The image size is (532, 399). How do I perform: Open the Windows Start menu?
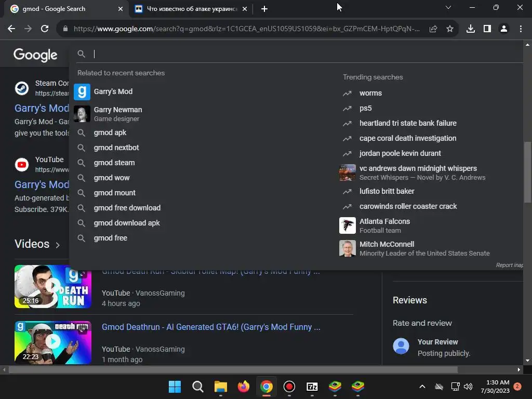(x=175, y=387)
